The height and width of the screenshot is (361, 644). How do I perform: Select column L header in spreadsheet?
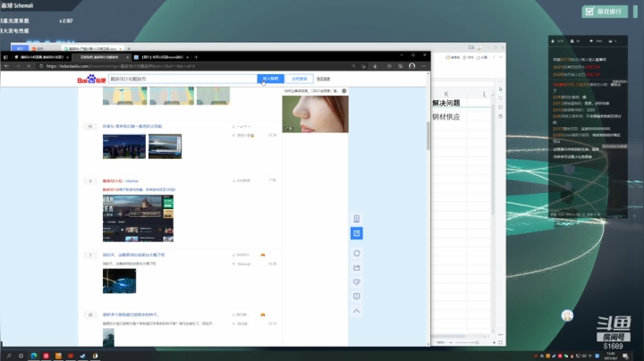[x=485, y=94]
